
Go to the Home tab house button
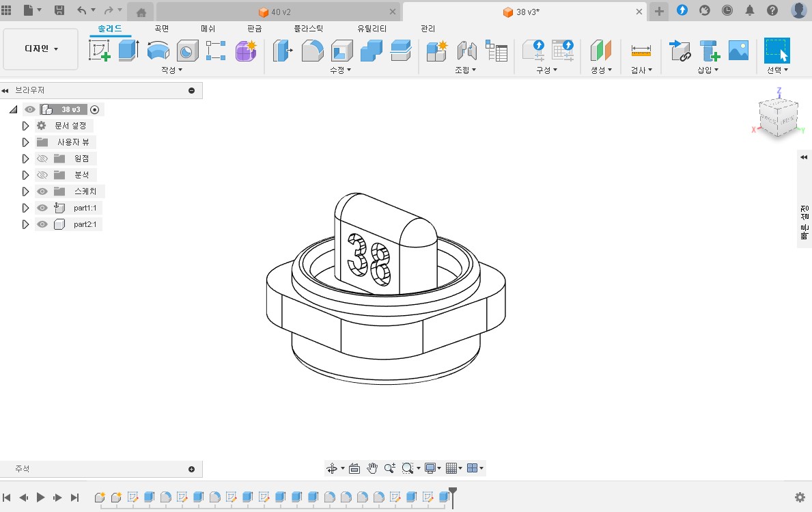click(141, 12)
